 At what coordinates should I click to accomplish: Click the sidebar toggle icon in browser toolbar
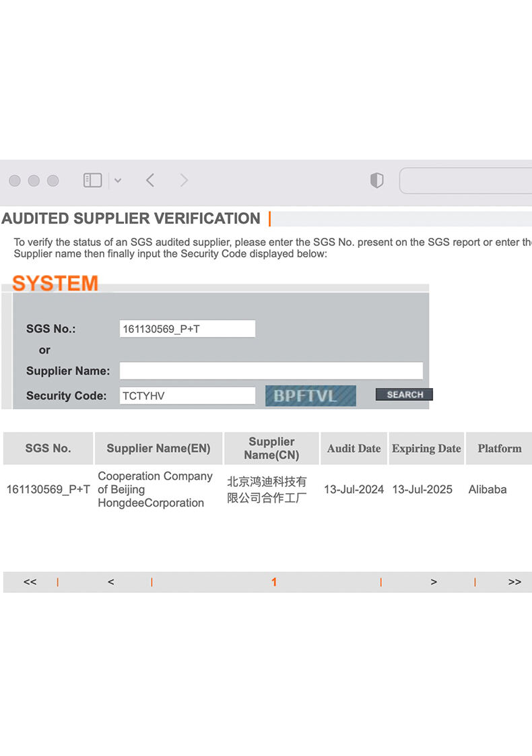point(92,181)
